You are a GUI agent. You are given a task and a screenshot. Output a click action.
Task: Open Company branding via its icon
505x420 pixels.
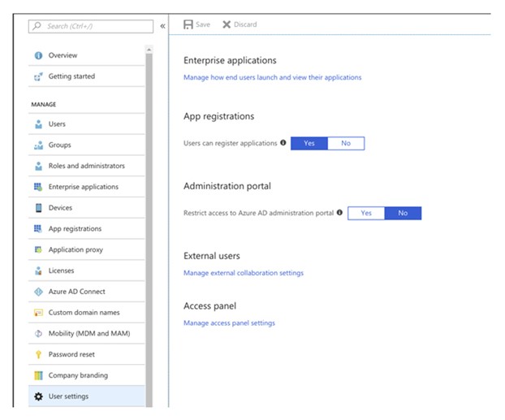click(x=38, y=375)
